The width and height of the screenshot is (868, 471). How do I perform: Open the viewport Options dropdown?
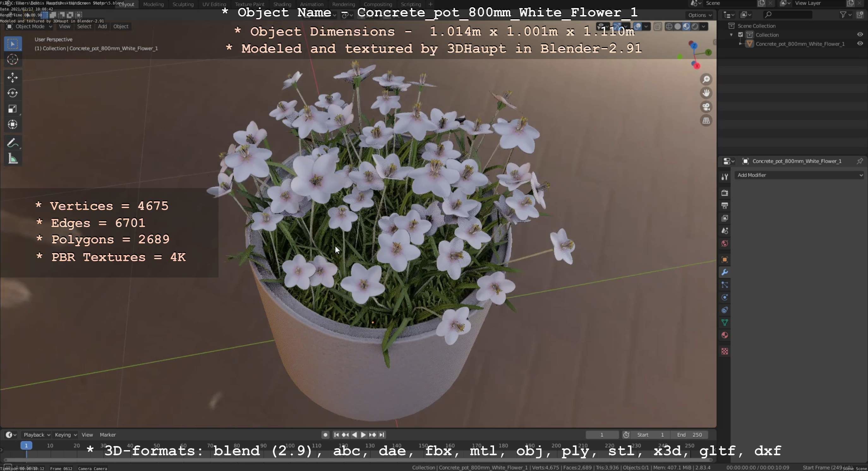click(700, 15)
